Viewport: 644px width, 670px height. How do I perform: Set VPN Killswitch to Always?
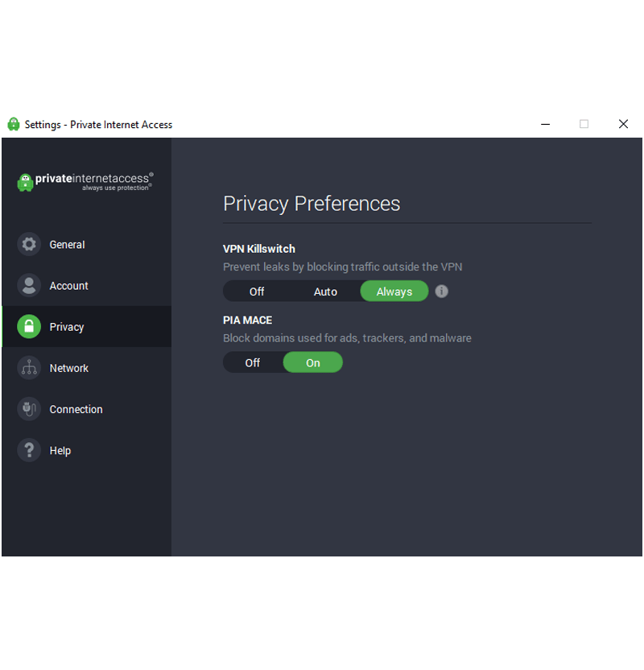pos(394,292)
